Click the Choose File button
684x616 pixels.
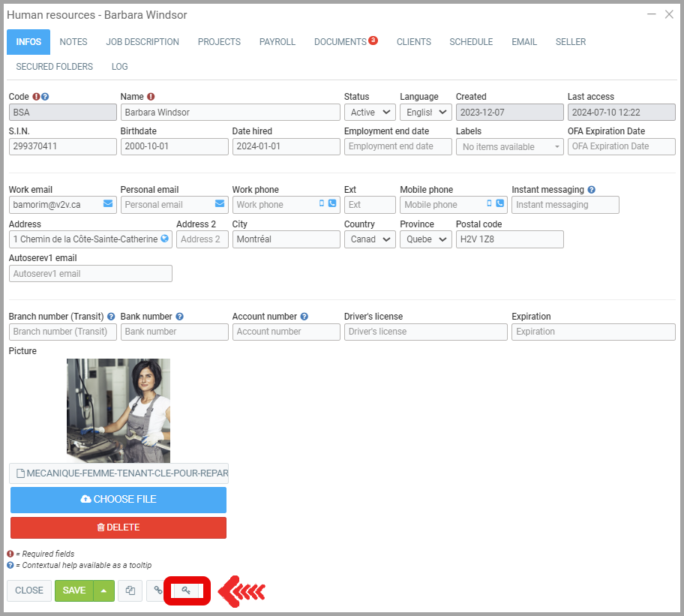coord(118,500)
